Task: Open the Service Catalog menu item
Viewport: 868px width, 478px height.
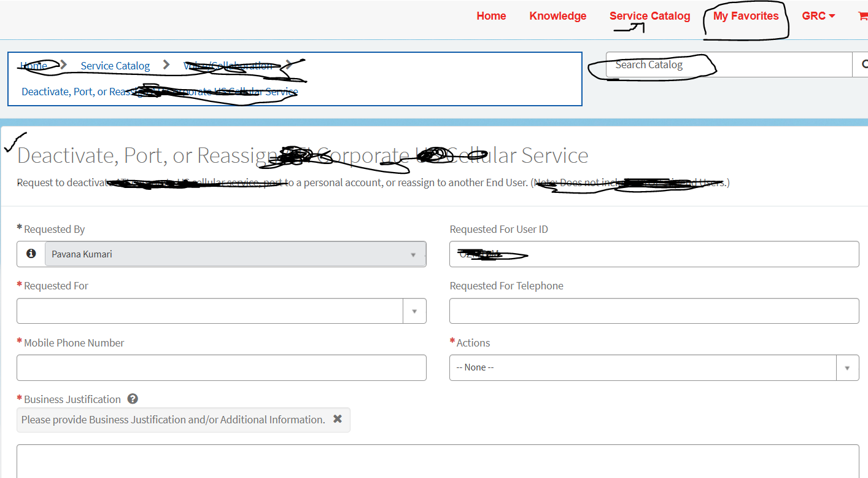Action: pos(649,16)
